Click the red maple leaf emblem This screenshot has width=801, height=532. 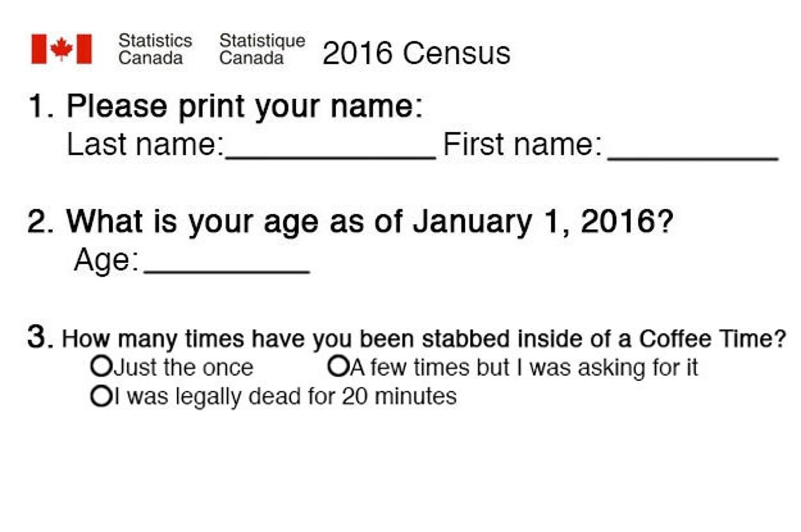tap(62, 49)
